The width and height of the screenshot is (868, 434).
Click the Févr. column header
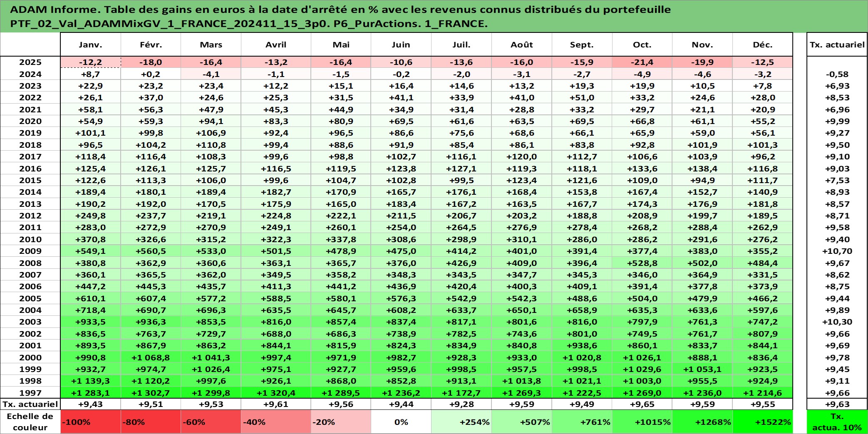click(151, 45)
